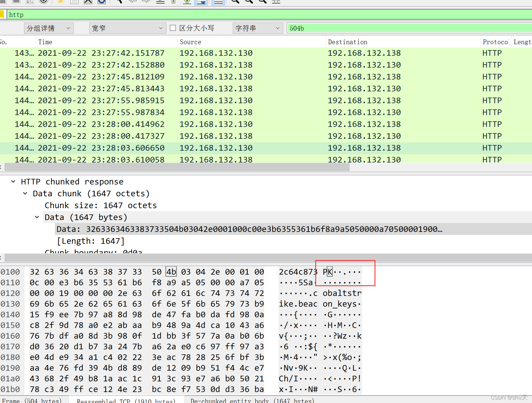The height and width of the screenshot is (403, 532).
Task: Toggle the 区分大小写 case-sensitive checkbox
Action: (173, 28)
